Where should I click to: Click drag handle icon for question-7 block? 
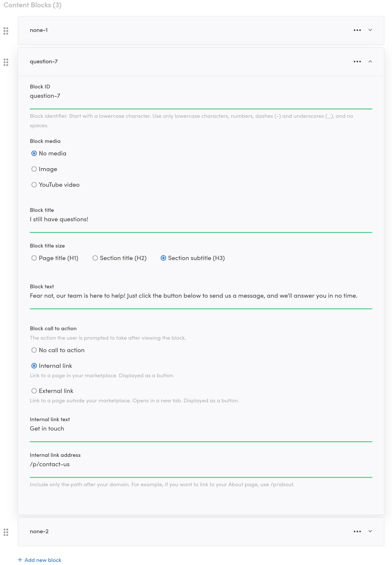pos(6,62)
